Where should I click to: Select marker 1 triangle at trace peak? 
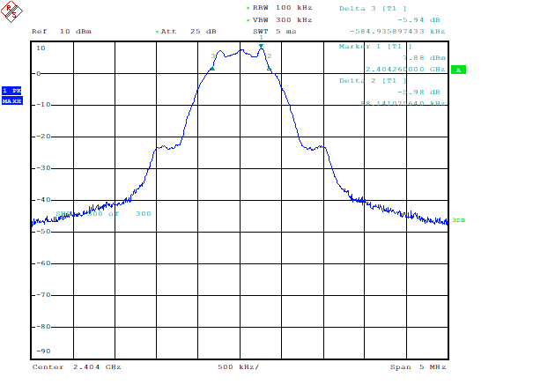click(261, 46)
